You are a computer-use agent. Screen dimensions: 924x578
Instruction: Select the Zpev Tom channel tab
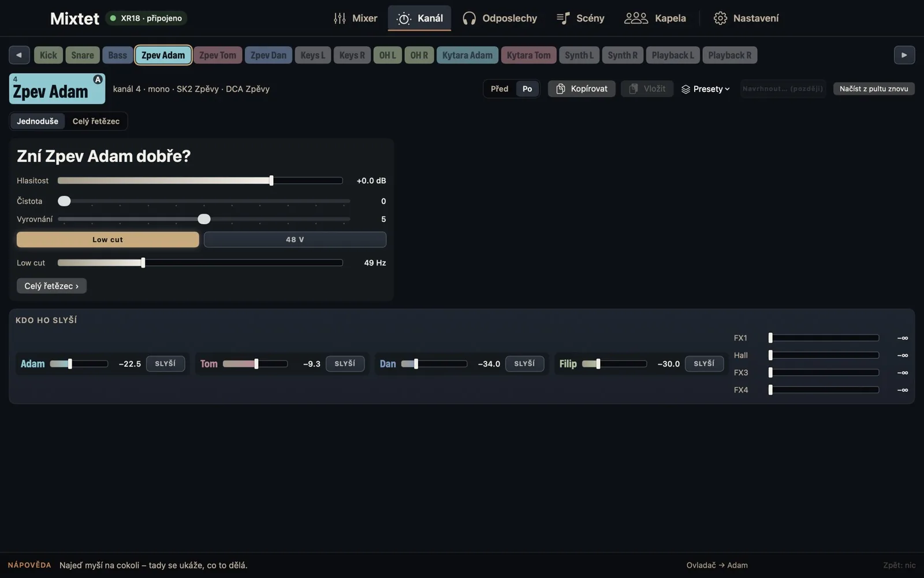(x=218, y=55)
